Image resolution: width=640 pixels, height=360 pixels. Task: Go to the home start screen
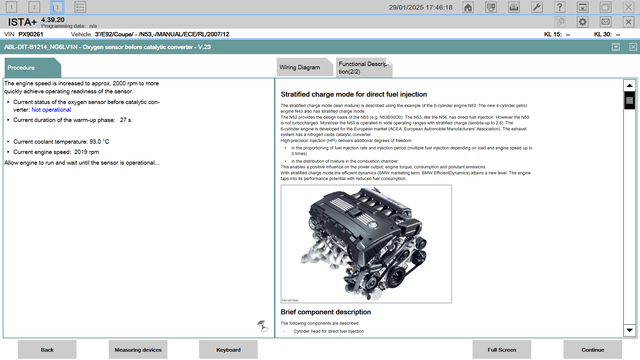468,7
